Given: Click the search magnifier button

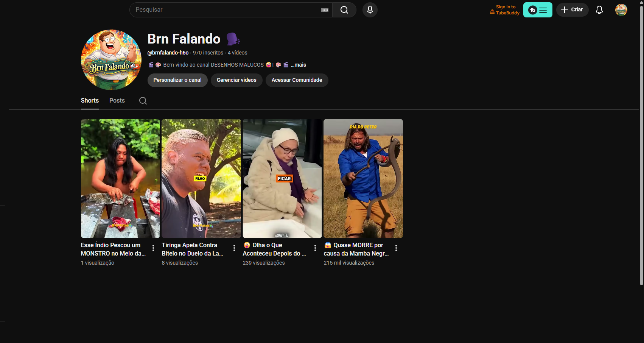Looking at the screenshot, I should 344,10.
